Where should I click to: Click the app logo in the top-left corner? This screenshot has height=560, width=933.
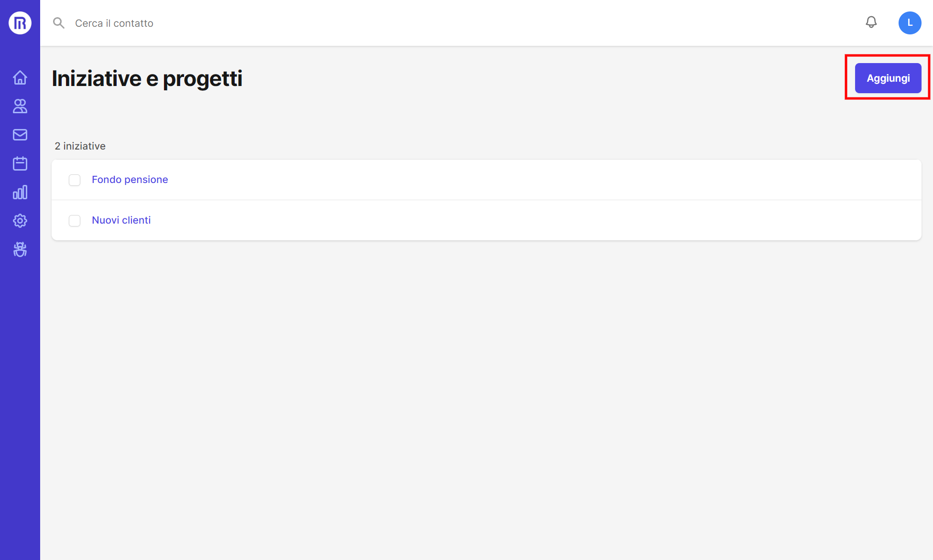pyautogui.click(x=20, y=22)
